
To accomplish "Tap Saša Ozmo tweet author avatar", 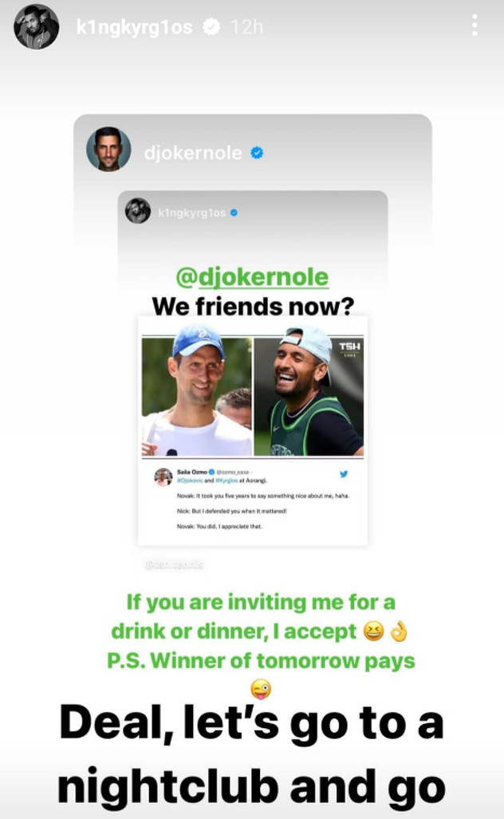I will (163, 477).
